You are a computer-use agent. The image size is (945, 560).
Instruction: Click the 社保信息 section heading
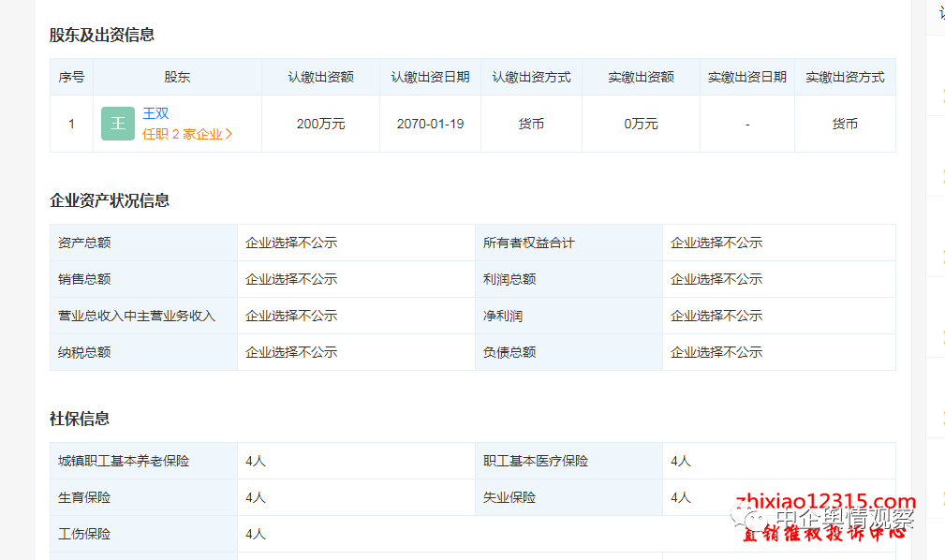click(x=80, y=419)
